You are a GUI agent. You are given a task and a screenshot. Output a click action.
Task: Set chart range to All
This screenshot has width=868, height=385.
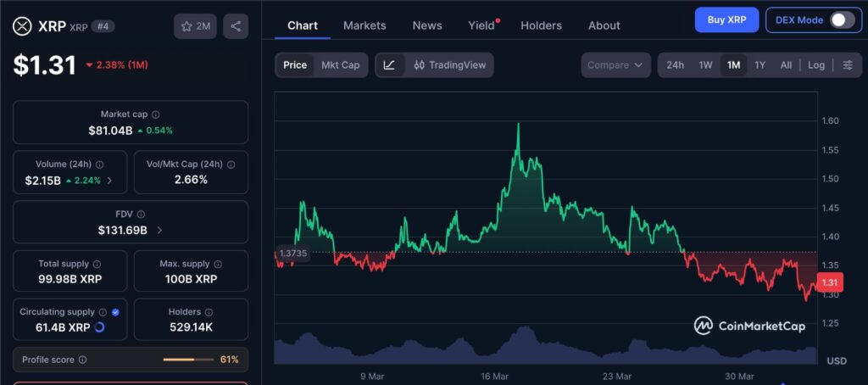786,64
